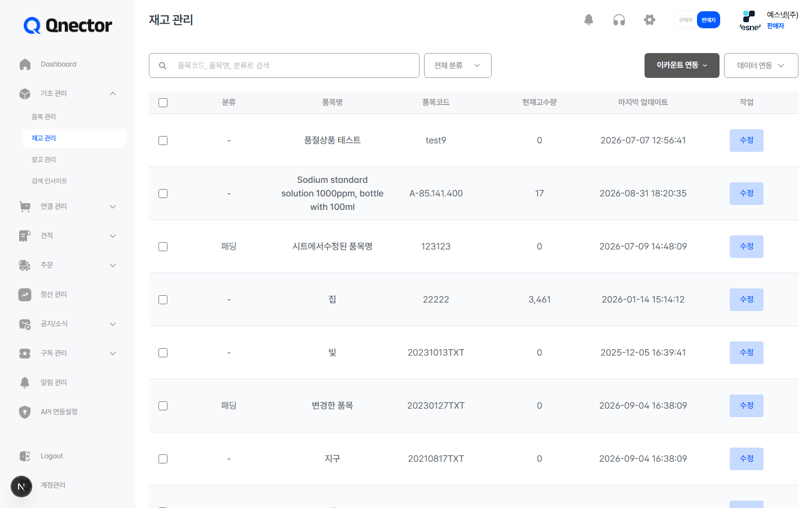Click 수정 for A-85.141.400 row
The width and height of the screenshot is (812, 508).
[x=747, y=194]
